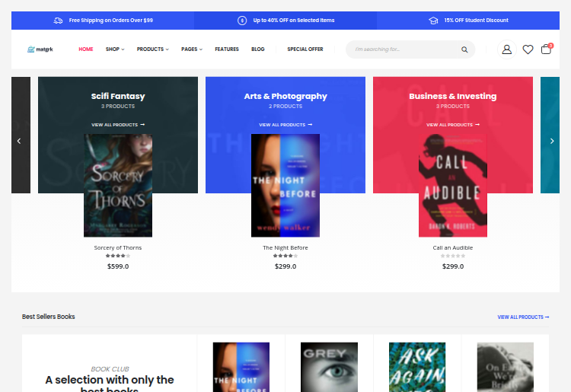Click The Night Before star rating
Image resolution: width=571 pixels, height=392 pixels.
pos(285,256)
